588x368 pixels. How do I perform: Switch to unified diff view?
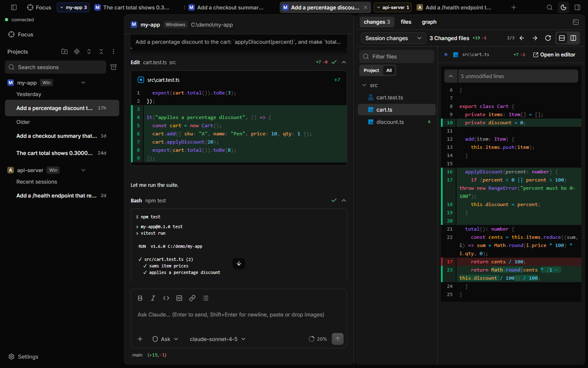click(562, 38)
